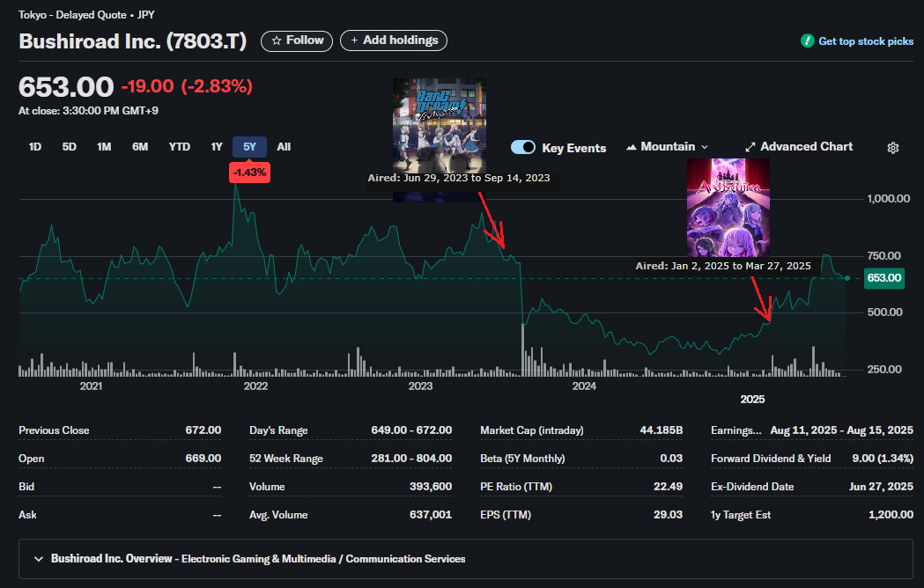Click the 2023 x-axis year label

coord(420,386)
